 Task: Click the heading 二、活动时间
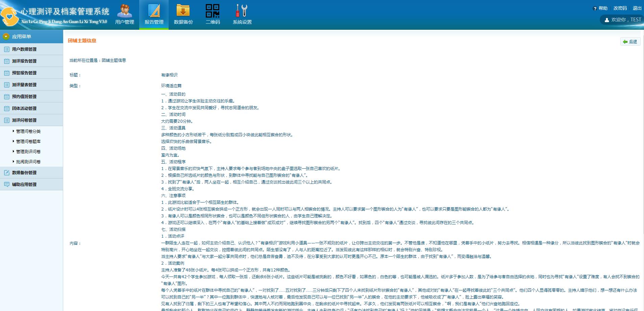tap(173, 115)
